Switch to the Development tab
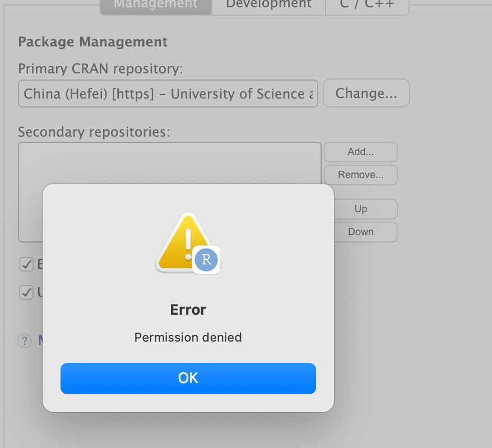This screenshot has height=448, width=492. [x=268, y=4]
